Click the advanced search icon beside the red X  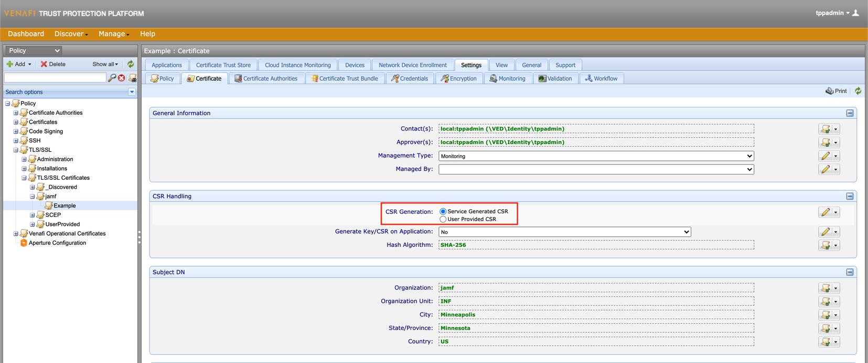pyautogui.click(x=133, y=78)
